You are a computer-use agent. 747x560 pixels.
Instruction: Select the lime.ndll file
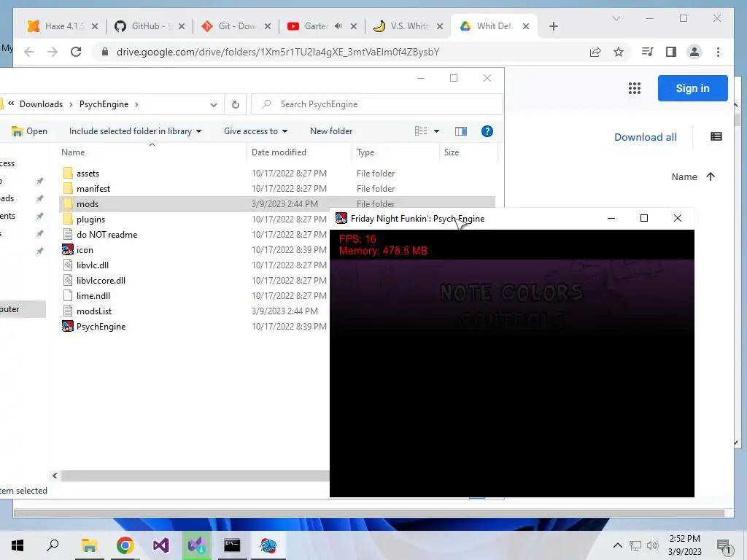coord(93,296)
